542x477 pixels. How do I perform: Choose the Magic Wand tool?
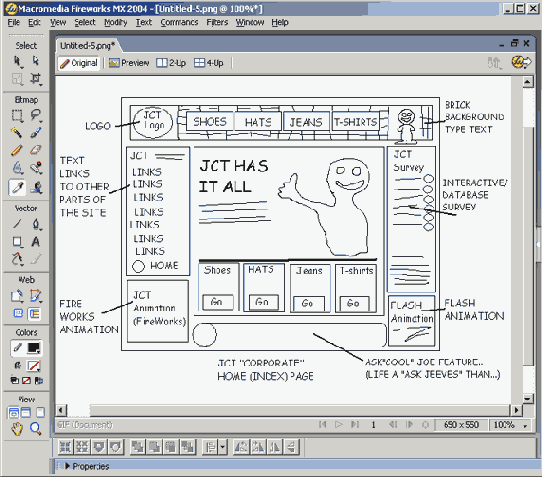[x=17, y=132]
